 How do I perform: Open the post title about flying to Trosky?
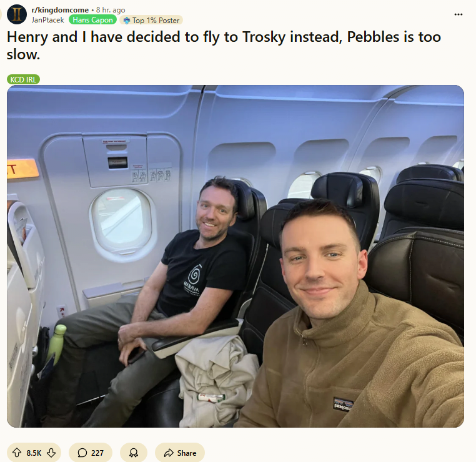coord(224,46)
